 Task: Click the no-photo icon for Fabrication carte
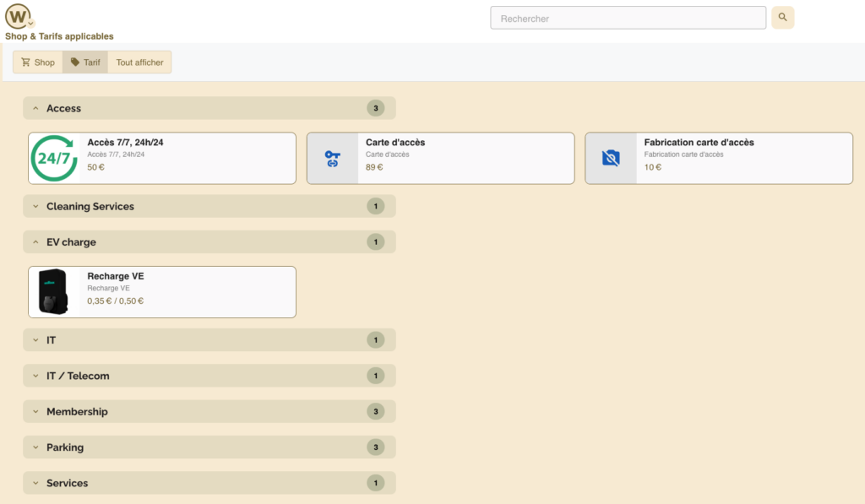[611, 158]
